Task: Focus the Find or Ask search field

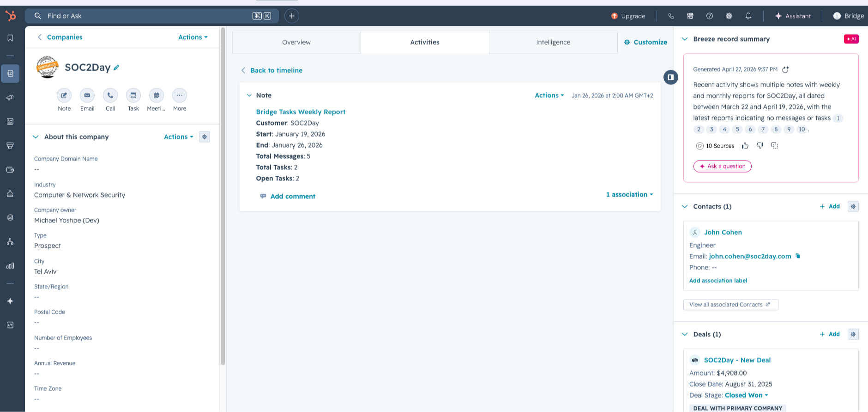Action: pyautogui.click(x=152, y=16)
